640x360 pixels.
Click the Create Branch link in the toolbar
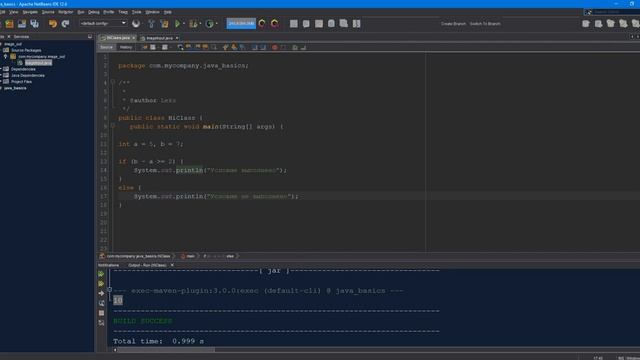(453, 24)
